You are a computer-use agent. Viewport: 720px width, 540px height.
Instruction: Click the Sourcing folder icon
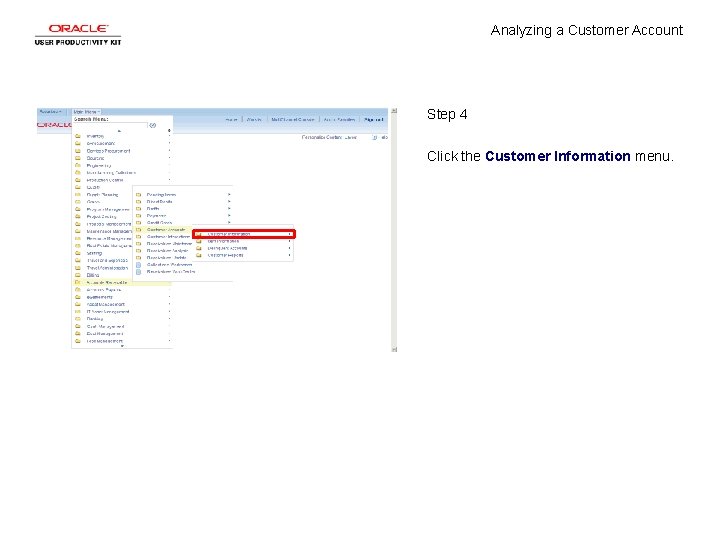[78, 158]
